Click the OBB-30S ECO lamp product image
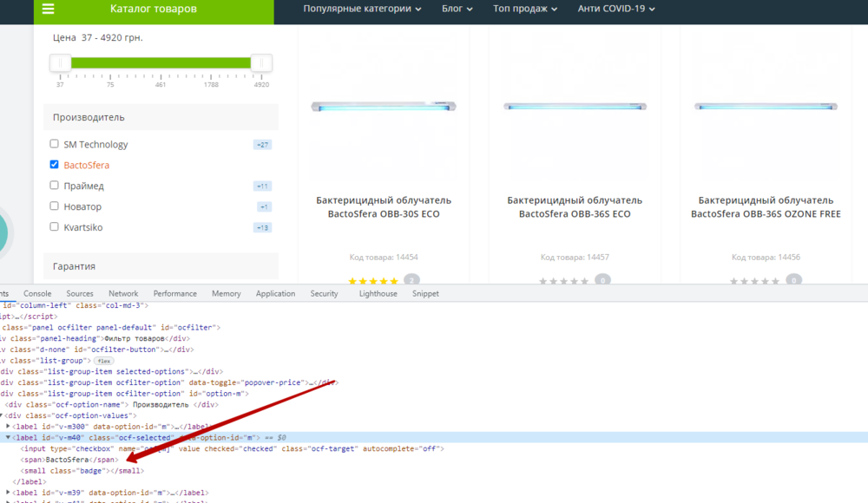Screen dimensions: 868x503 pos(384,107)
